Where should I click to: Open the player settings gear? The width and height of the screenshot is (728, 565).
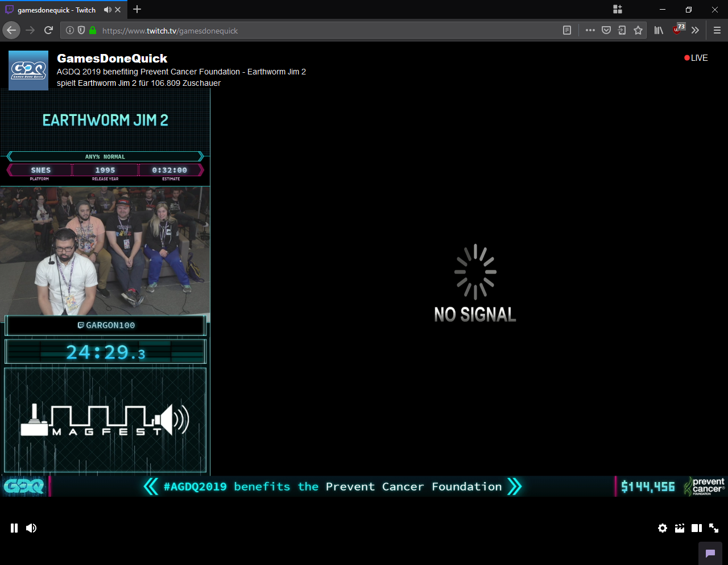coord(663,528)
